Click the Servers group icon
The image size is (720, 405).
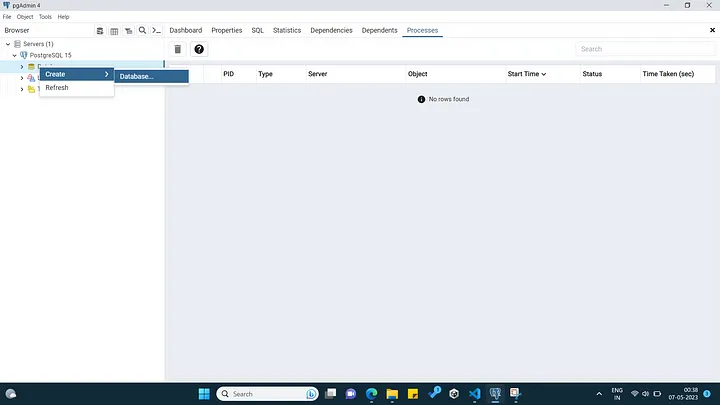(x=17, y=44)
